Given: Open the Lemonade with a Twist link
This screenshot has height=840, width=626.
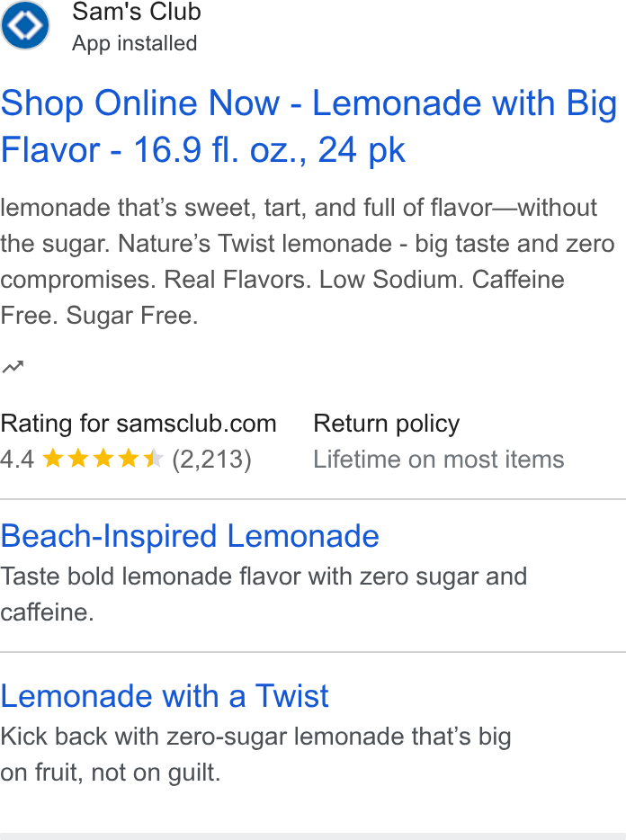Looking at the screenshot, I should pos(164,696).
